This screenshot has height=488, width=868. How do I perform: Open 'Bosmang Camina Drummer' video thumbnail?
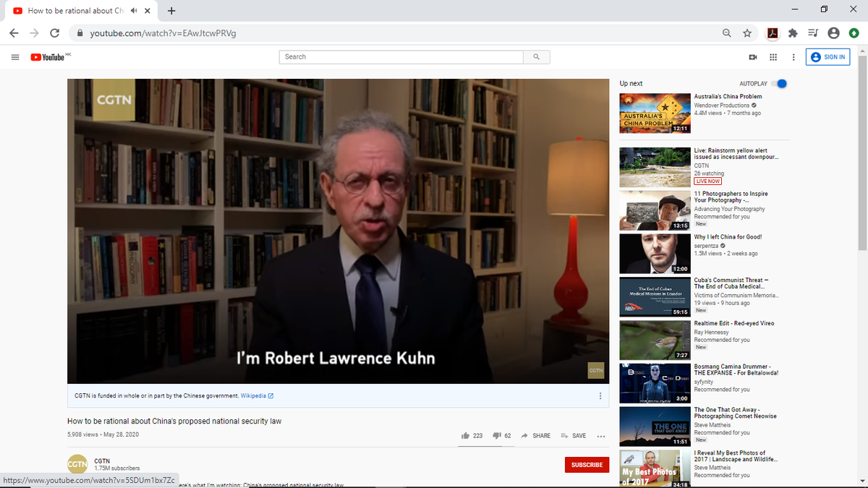[x=655, y=383]
